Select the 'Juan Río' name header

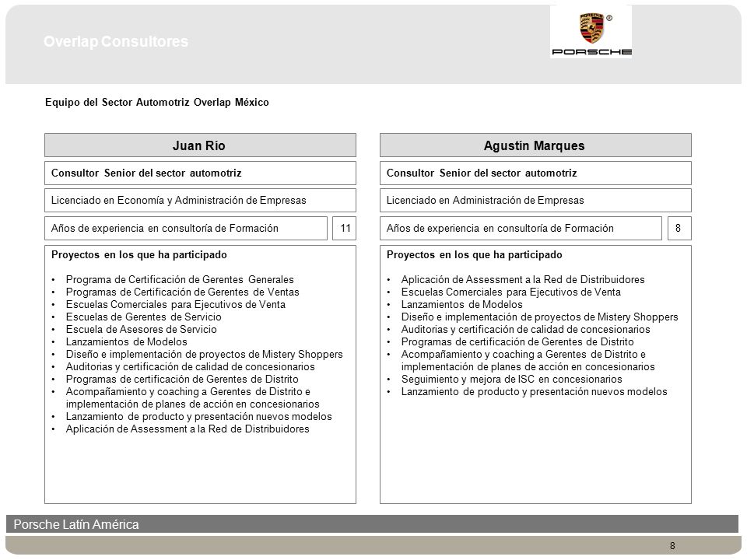[x=200, y=145]
